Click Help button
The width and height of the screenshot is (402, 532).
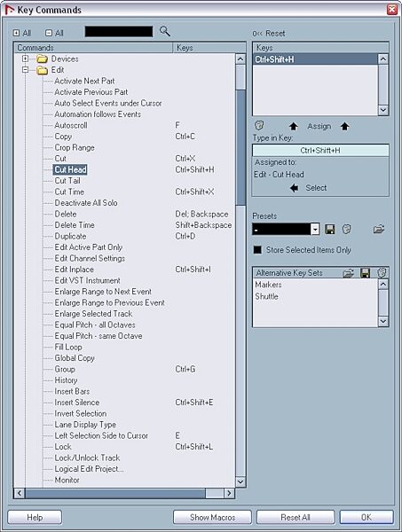pyautogui.click(x=35, y=518)
